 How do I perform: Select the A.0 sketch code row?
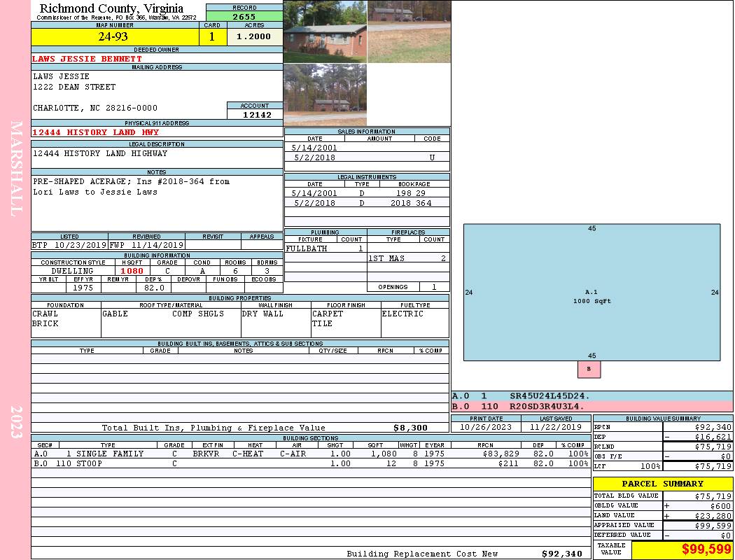point(591,396)
